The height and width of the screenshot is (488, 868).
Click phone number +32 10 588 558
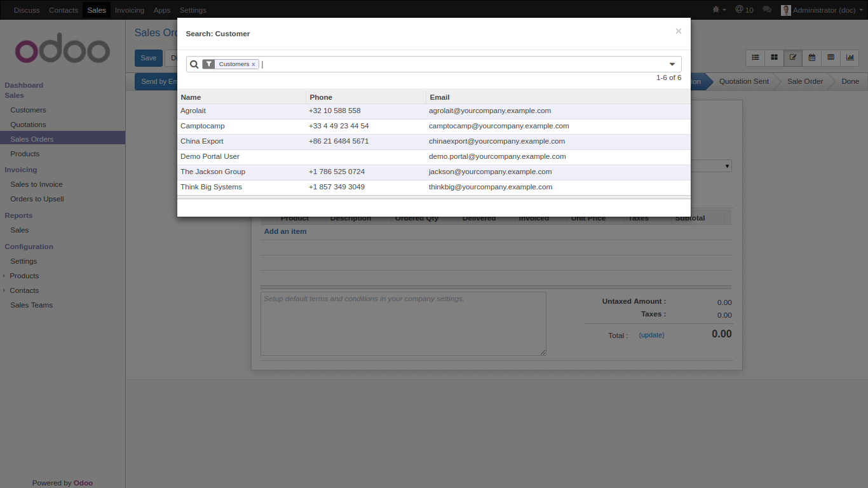334,111
